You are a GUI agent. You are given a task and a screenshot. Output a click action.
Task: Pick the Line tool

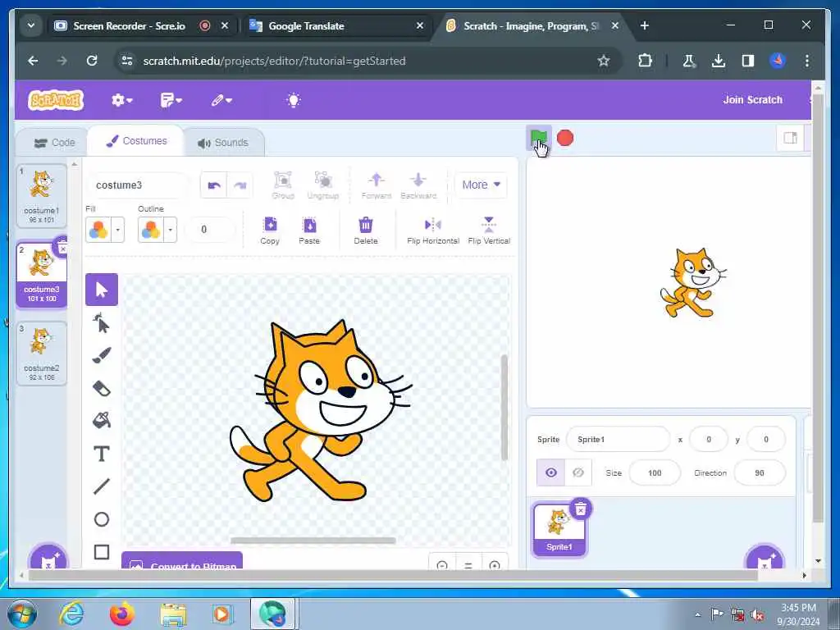(101, 486)
